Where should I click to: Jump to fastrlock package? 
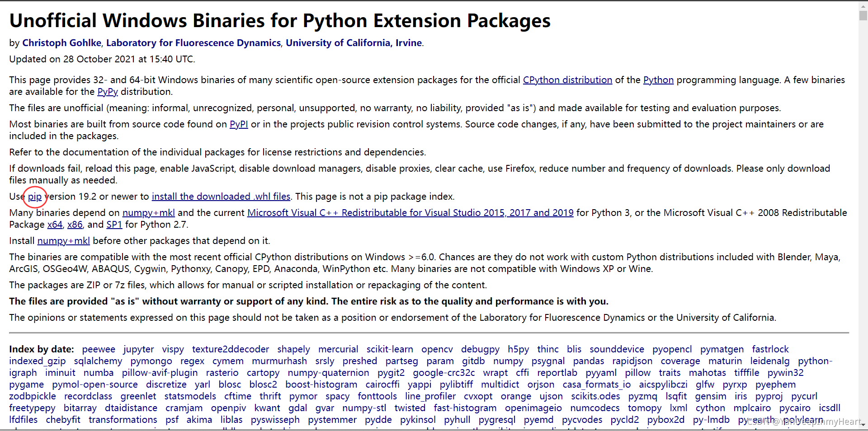coord(770,349)
